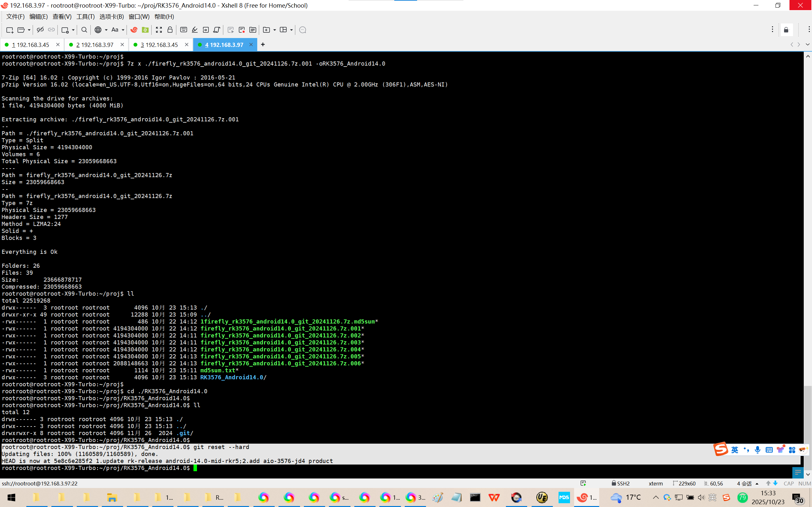Image resolution: width=812 pixels, height=507 pixels.
Task: Click the highlight pen icon
Action: (195, 30)
